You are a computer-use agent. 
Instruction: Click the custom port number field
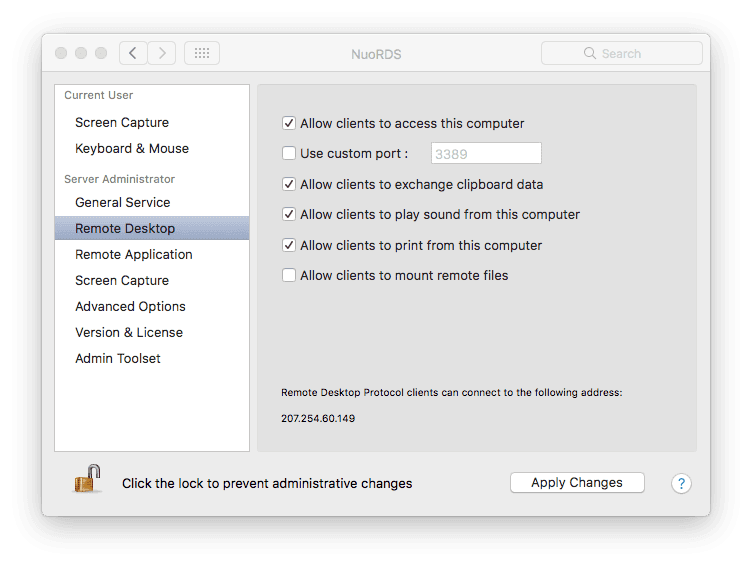click(486, 153)
